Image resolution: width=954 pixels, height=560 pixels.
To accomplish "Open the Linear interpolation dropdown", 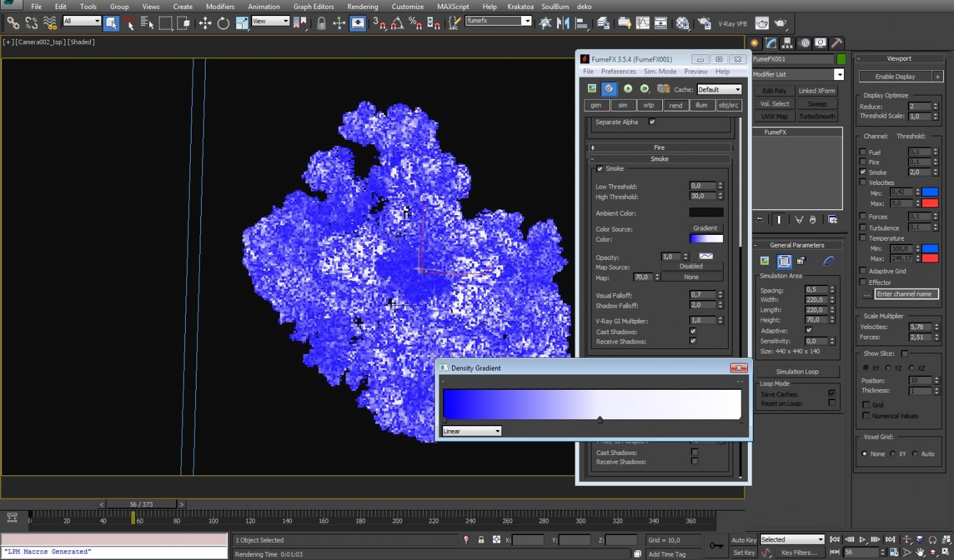I will [x=471, y=431].
